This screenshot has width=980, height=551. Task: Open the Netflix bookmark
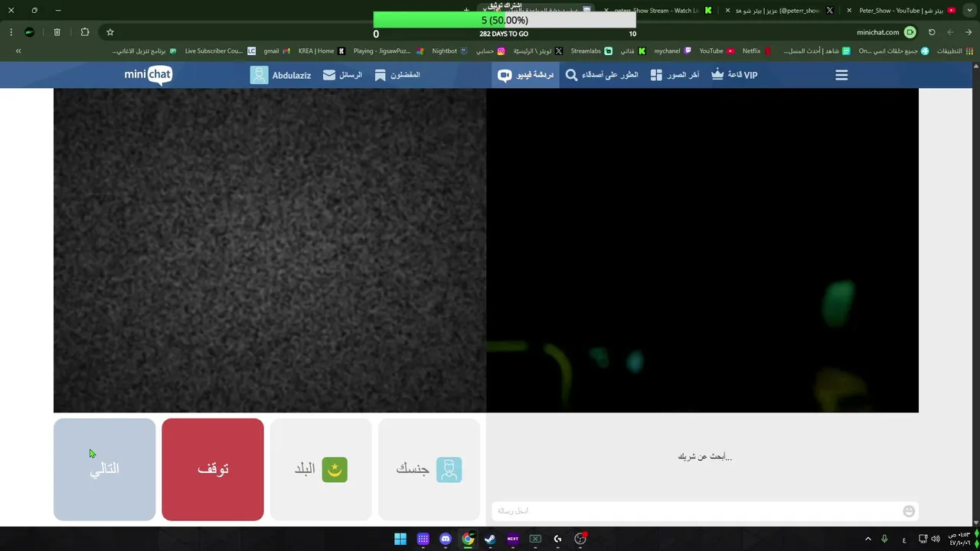coord(756,51)
